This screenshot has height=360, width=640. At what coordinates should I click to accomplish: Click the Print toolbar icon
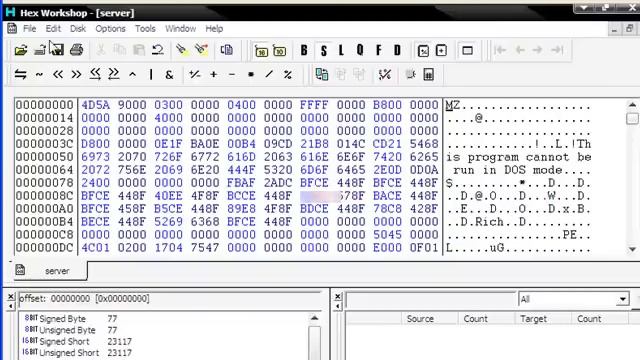76,50
